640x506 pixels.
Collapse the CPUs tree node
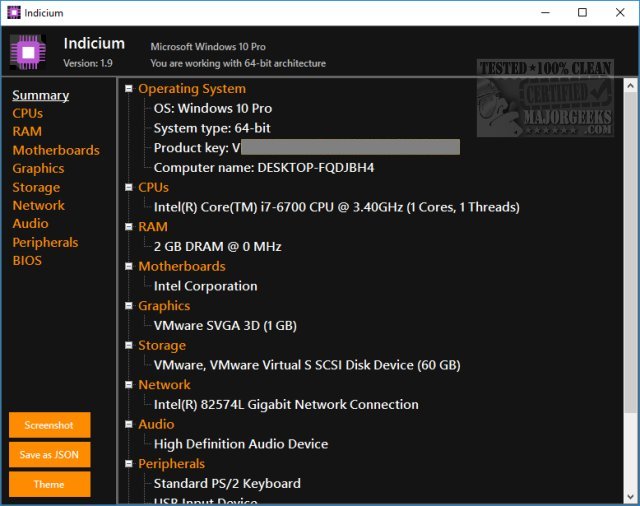tap(129, 187)
